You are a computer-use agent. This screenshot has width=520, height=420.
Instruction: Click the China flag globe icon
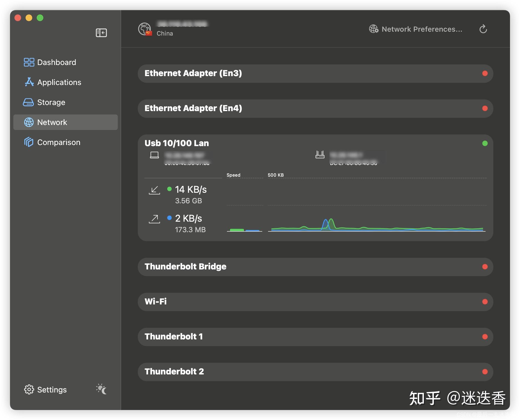click(x=145, y=29)
